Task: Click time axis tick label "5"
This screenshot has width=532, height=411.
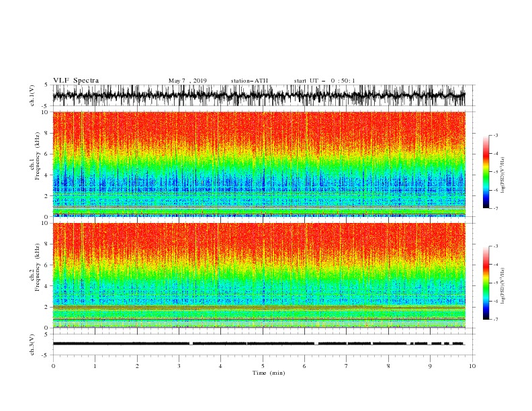Action: [263, 366]
